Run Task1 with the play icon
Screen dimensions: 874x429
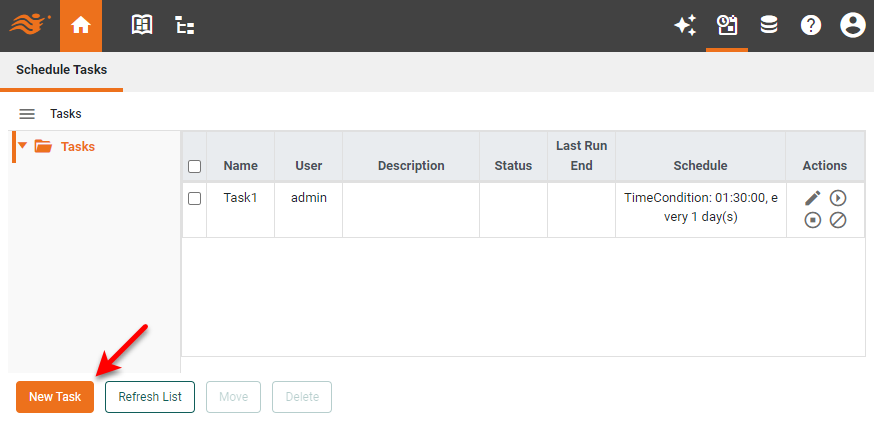(838, 198)
